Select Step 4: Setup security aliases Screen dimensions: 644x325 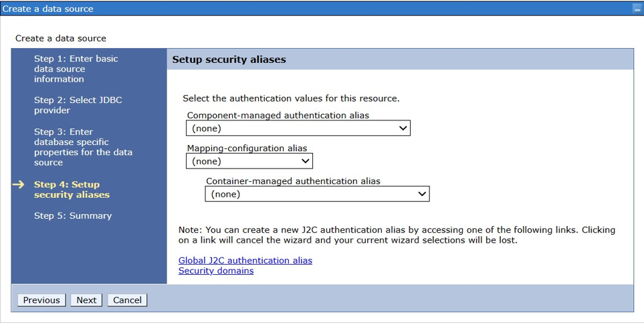(72, 190)
